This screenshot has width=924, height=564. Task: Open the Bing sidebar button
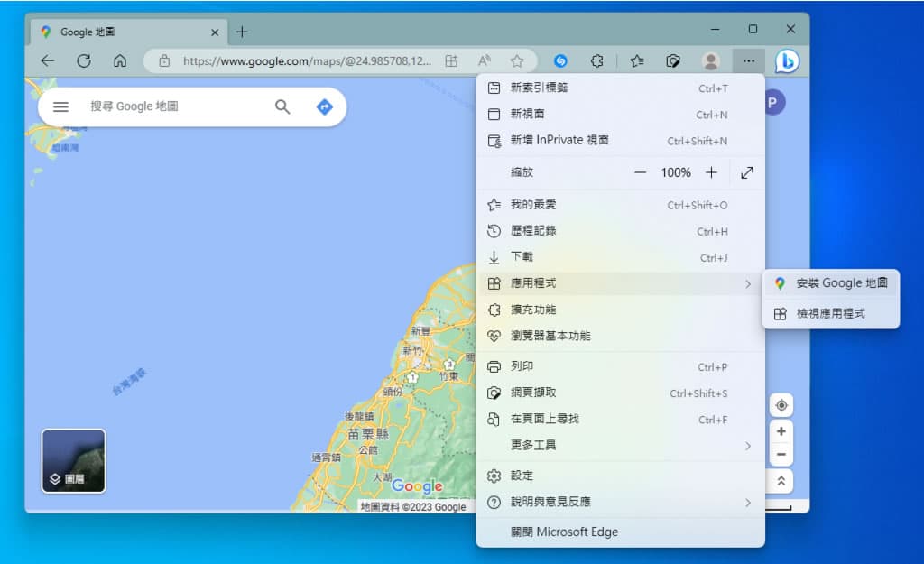[x=787, y=60]
